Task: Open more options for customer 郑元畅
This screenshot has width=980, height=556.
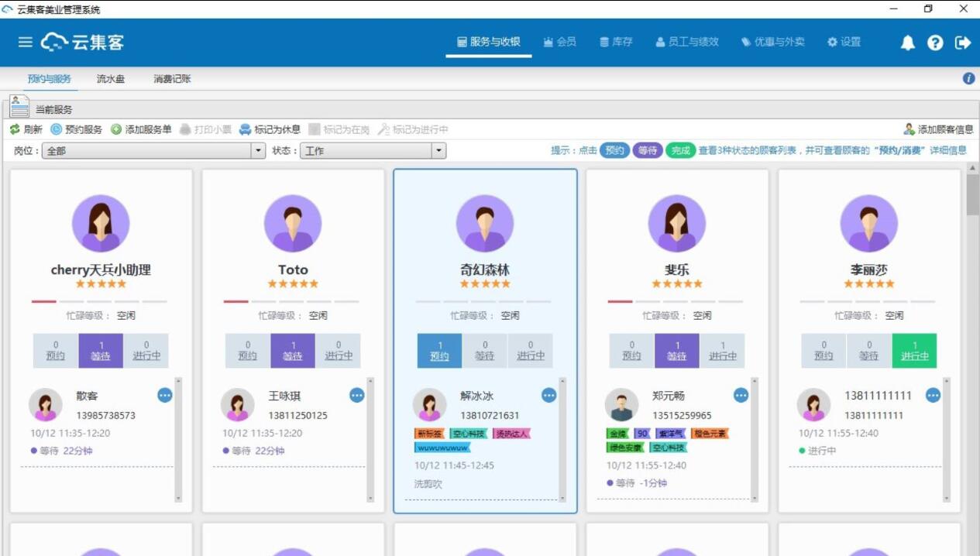Action: click(741, 395)
